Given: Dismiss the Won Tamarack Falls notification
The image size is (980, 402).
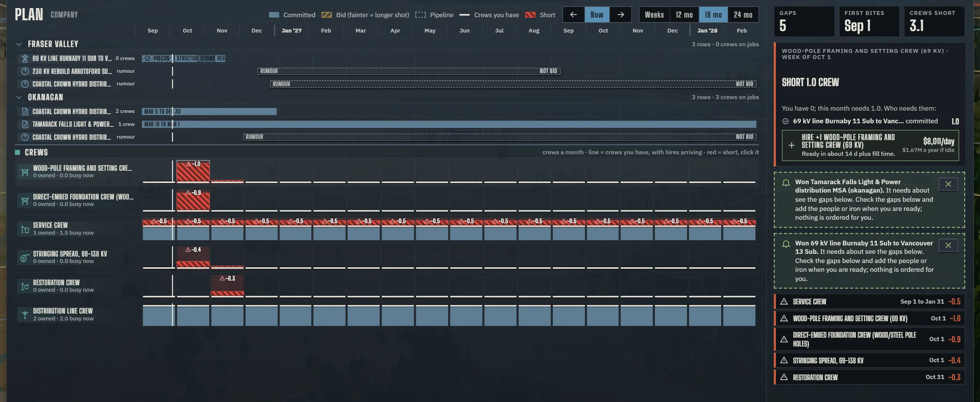Looking at the screenshot, I should 948,184.
